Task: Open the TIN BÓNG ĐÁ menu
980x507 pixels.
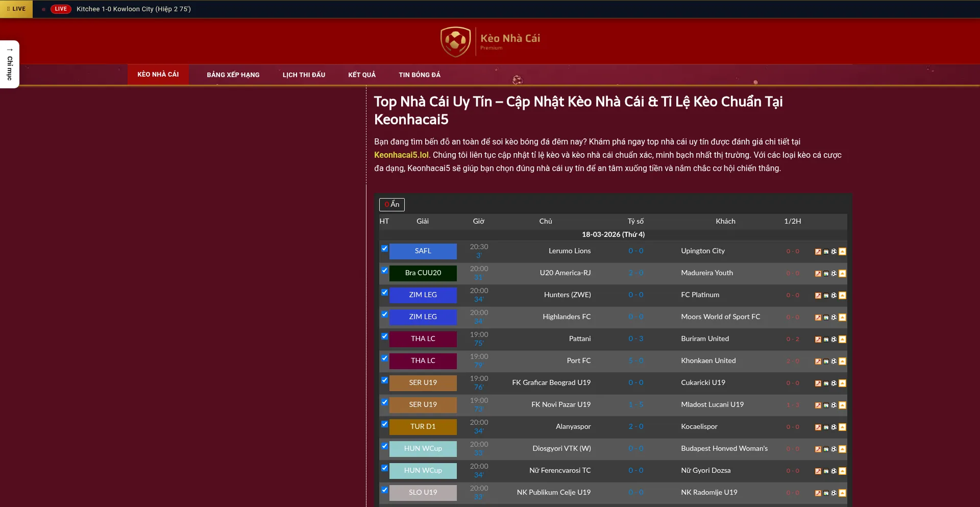Action: tap(420, 75)
